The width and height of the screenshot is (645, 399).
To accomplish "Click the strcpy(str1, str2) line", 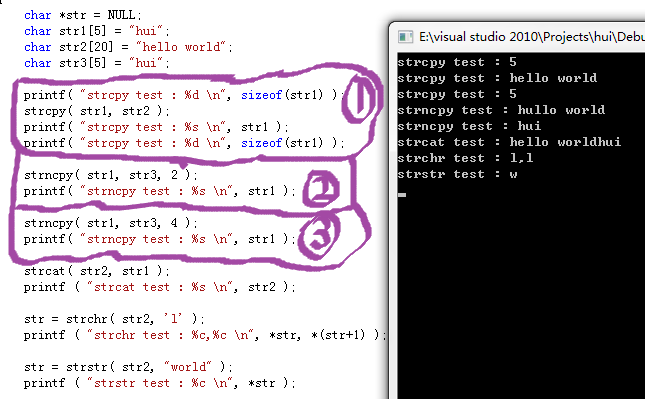I will [x=97, y=111].
